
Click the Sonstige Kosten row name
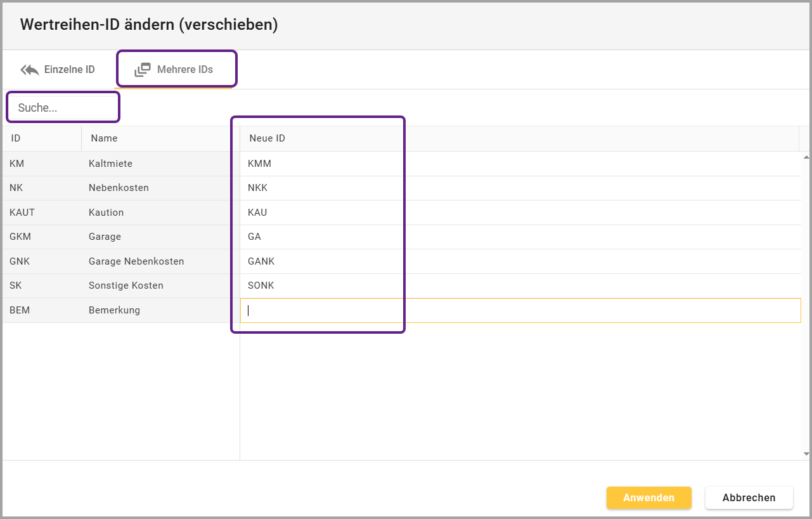(126, 286)
